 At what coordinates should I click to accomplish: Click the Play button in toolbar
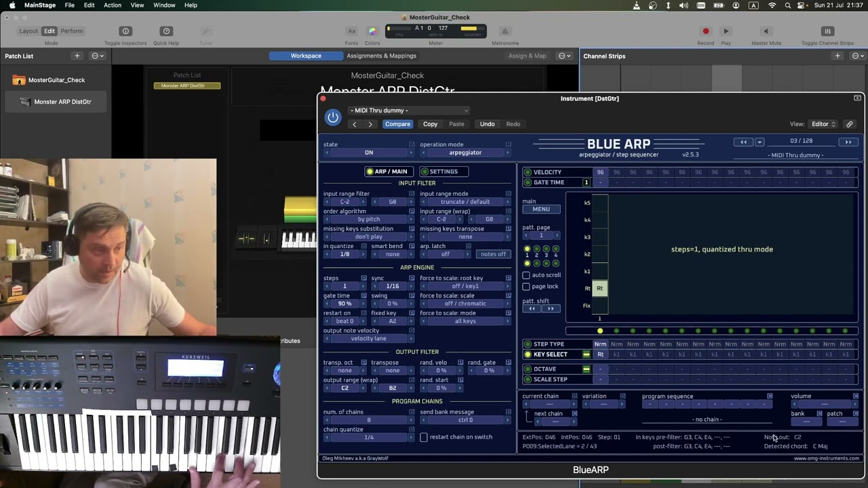pos(726,31)
